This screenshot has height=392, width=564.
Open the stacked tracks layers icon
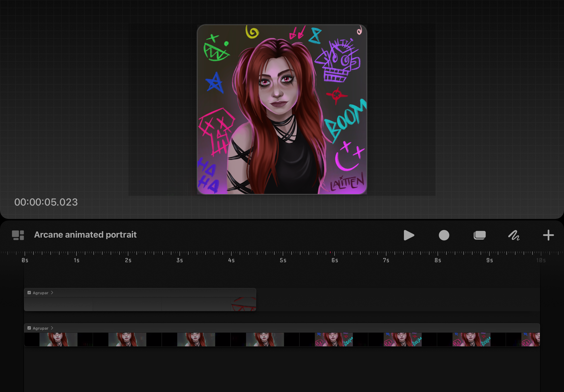(480, 235)
